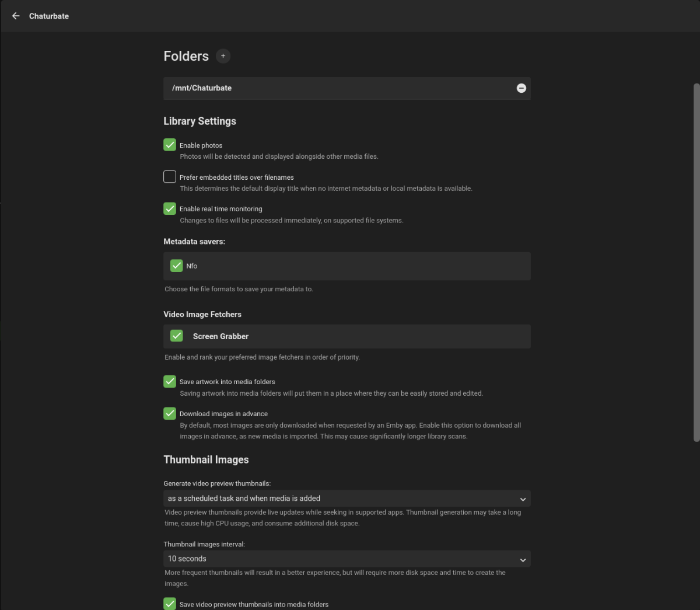This screenshot has height=610, width=700.
Task: Click the Folders section heading
Action: click(x=186, y=56)
